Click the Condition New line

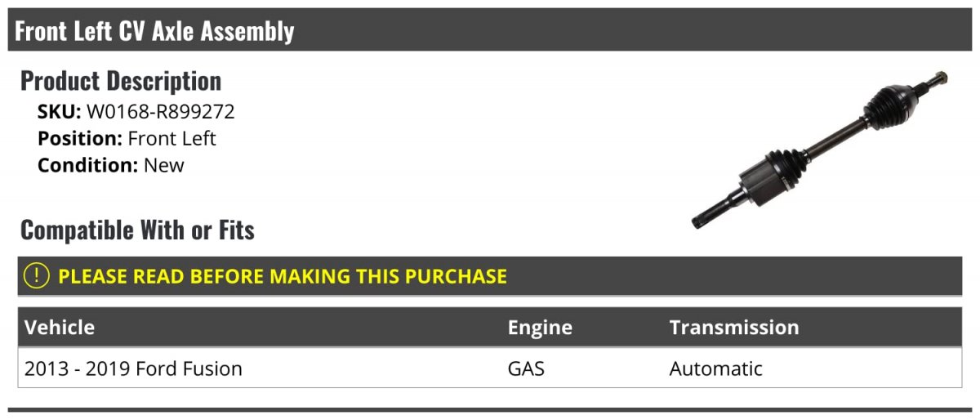point(111,165)
